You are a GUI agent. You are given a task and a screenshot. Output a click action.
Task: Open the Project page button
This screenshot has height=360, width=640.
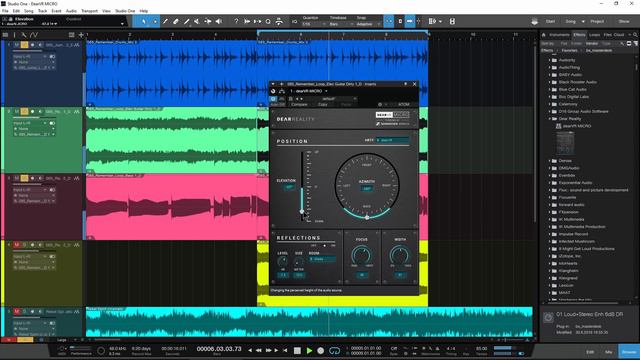(x=597, y=21)
